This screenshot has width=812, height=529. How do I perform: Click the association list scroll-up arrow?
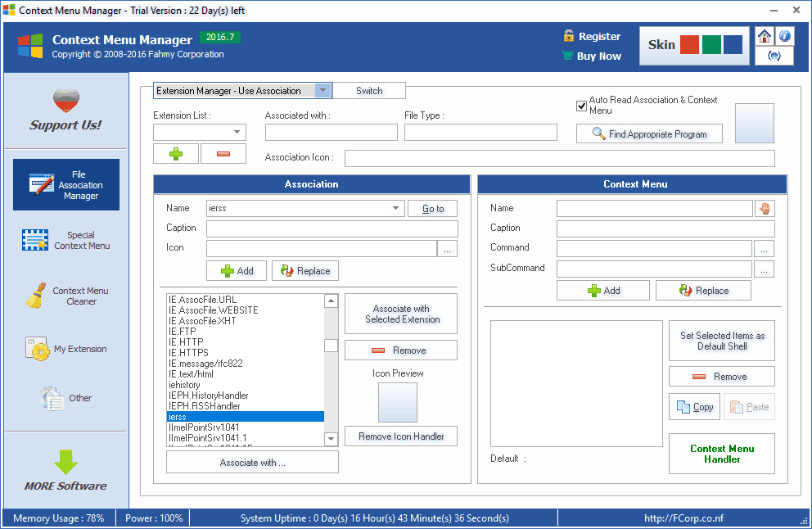[x=331, y=301]
